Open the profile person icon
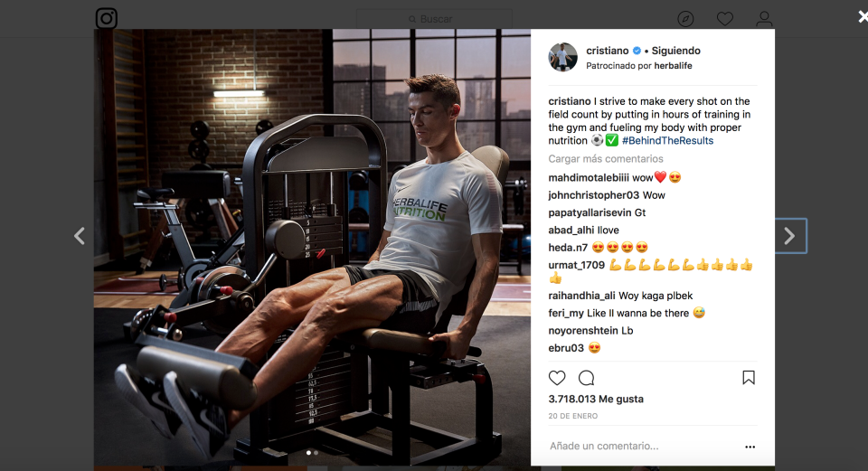Screen dimensions: 868x471 pyautogui.click(x=764, y=19)
